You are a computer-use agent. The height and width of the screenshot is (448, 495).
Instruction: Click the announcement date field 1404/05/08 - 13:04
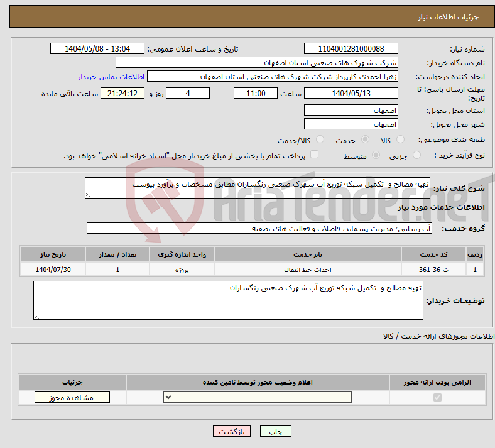pos(97,48)
